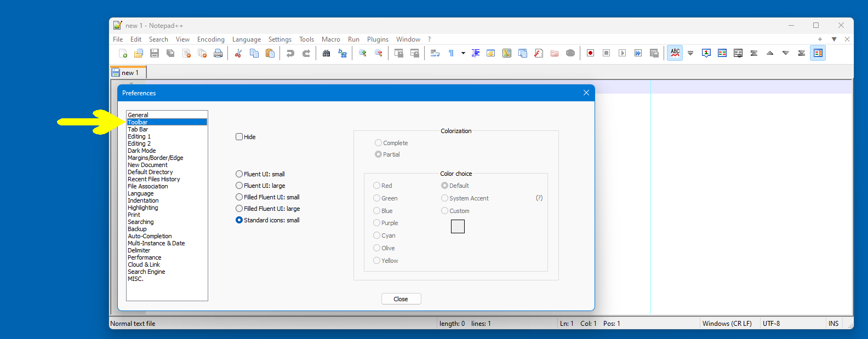
Task: Open the dropdown arrow next to the ABC icon
Action: coord(690,53)
